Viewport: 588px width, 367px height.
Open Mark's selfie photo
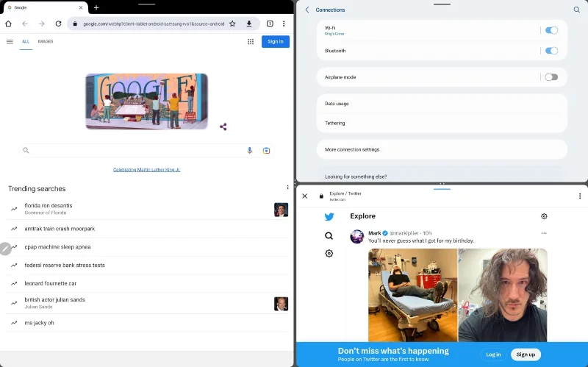click(x=503, y=295)
